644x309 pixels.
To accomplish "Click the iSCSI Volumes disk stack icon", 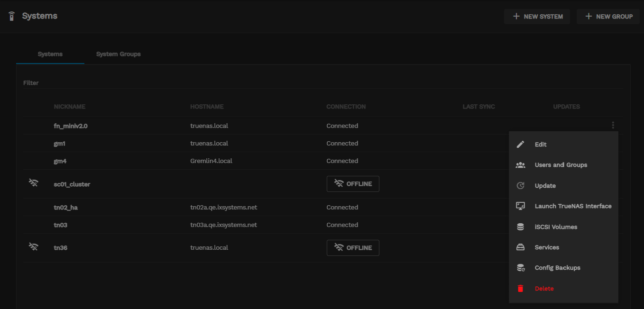I will [x=520, y=227].
